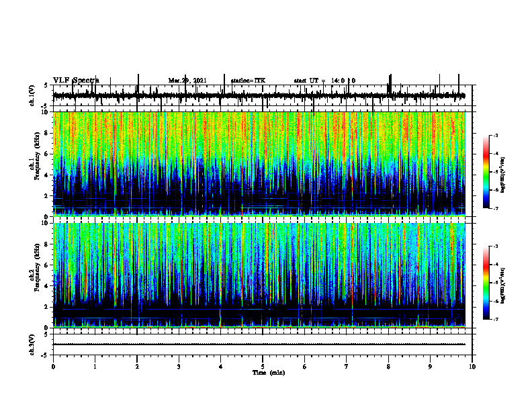
Task: Click time axis tick label 7
Action: point(347,367)
